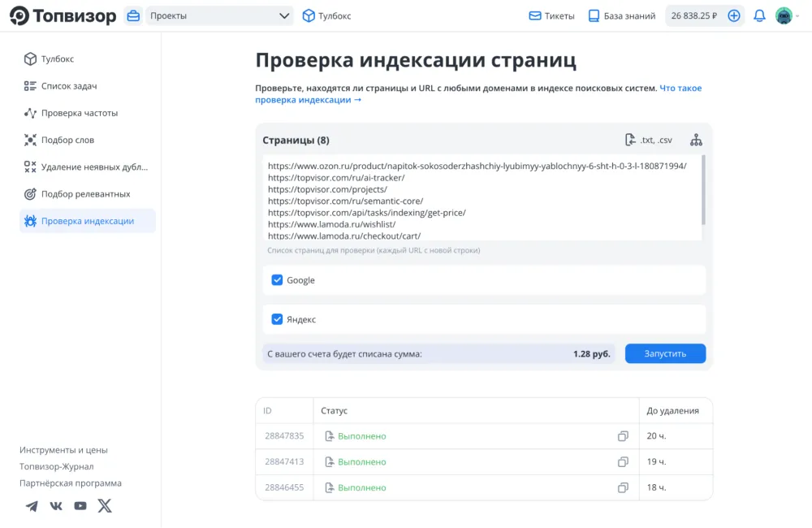The width and height of the screenshot is (812, 528).
Task: Open Проверка частоты tool
Action: (x=88, y=113)
